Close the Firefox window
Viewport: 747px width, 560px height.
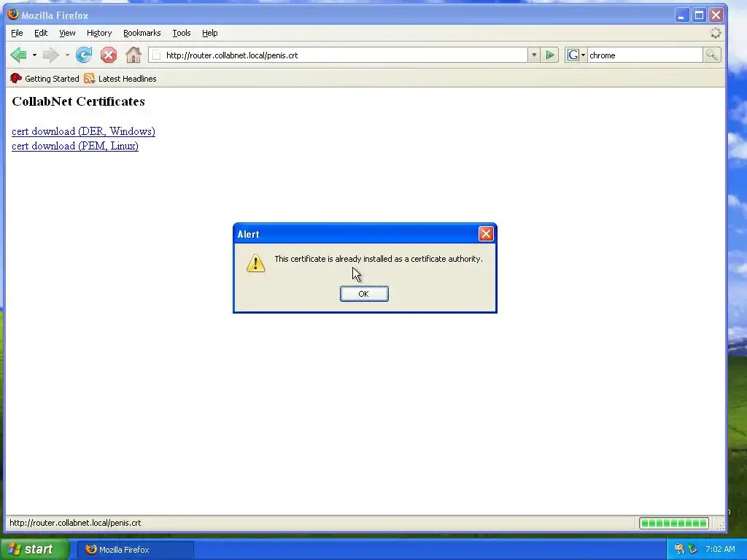716,15
